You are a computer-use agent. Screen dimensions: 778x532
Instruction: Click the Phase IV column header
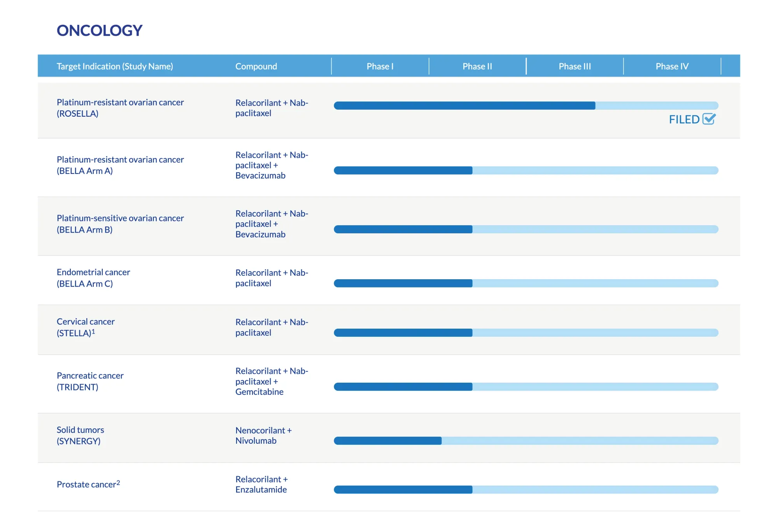pos(671,66)
